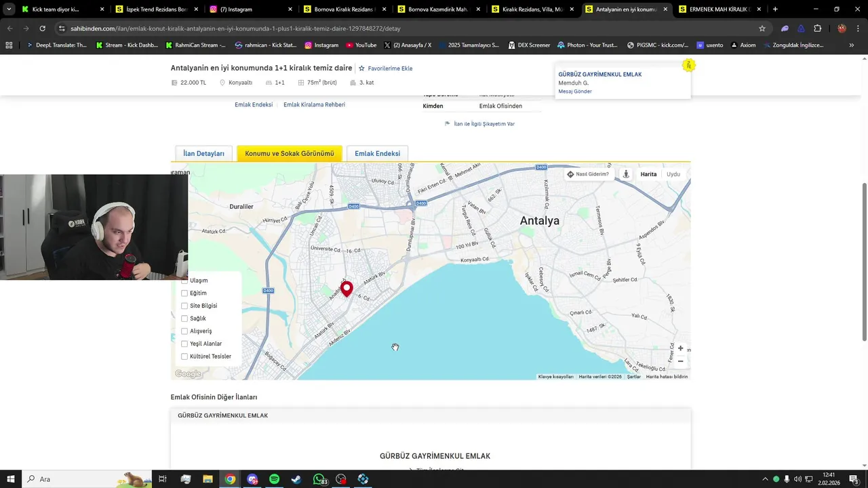868x488 pixels.
Task: Click İlan ile İlgili Şikayetim Var link
Action: click(x=484, y=124)
